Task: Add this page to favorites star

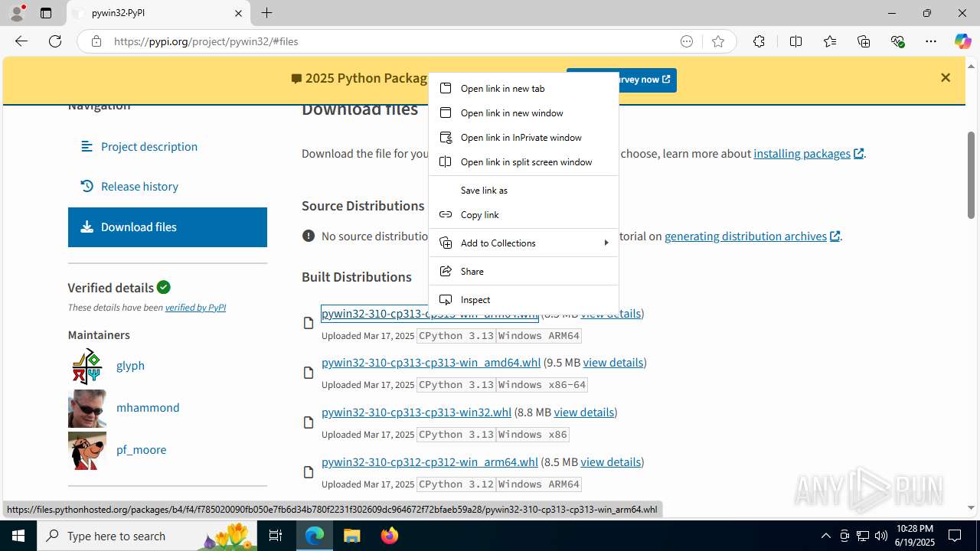Action: click(718, 41)
